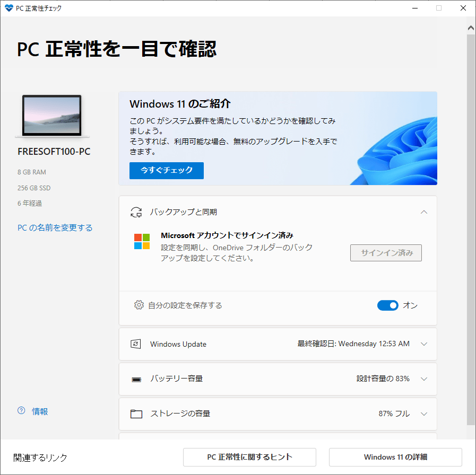Expand the ストレージの容量 section
476x475 pixels.
(423, 414)
